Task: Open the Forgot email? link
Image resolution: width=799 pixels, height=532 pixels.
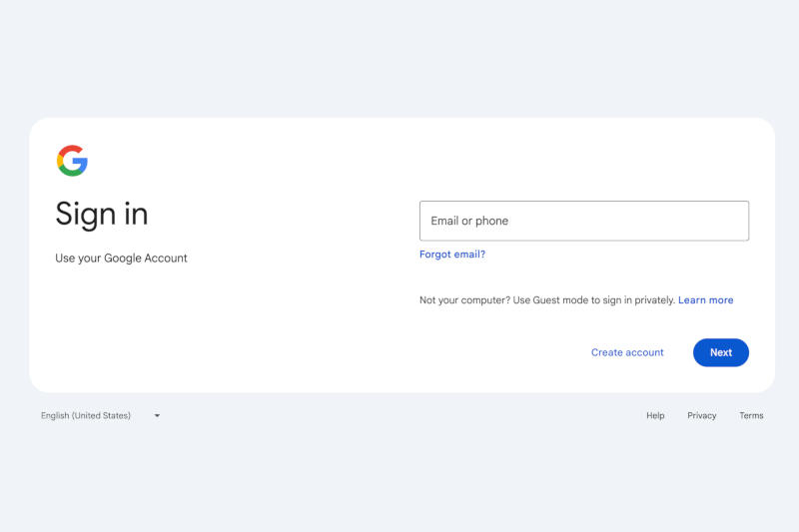Action: point(452,255)
